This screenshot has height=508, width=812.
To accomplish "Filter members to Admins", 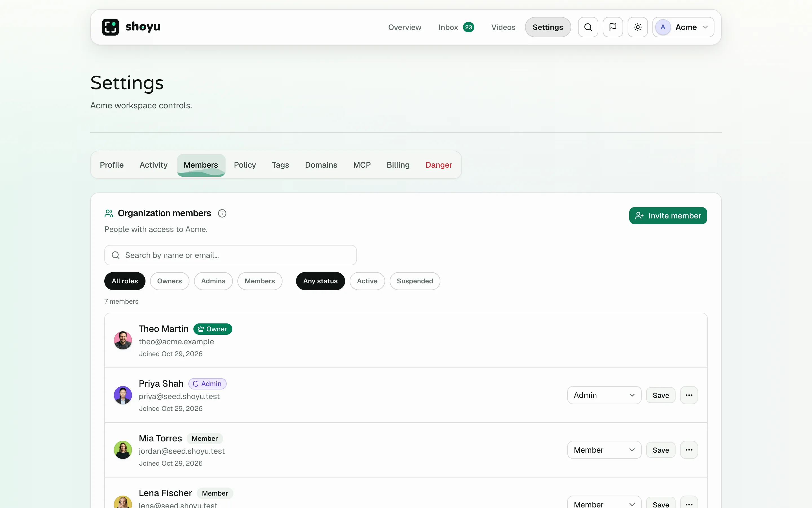I will pos(213,281).
